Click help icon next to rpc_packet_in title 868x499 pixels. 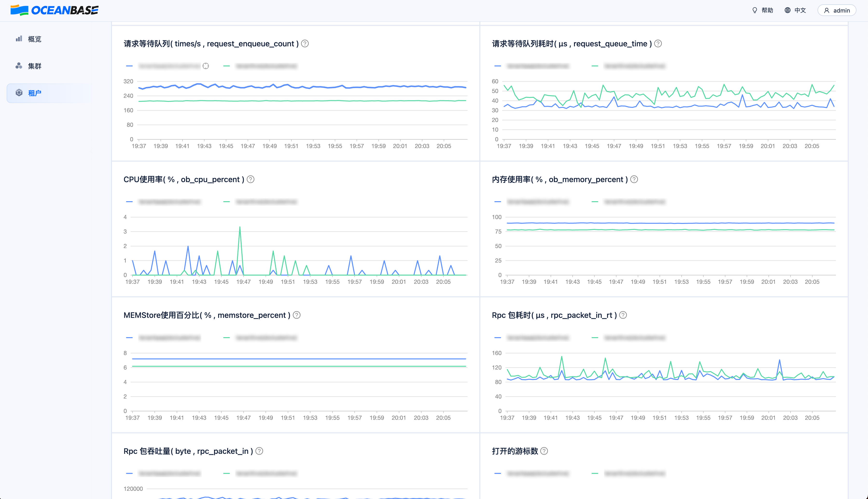click(259, 451)
